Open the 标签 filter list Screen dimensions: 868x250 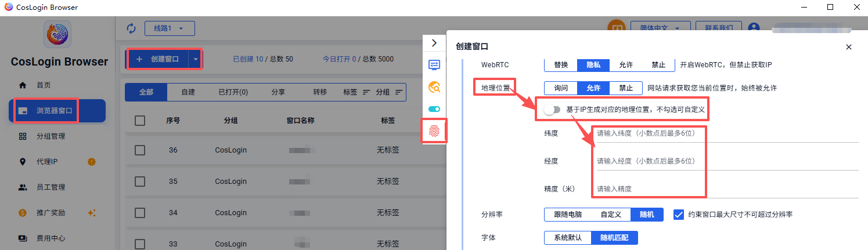pyautogui.click(x=356, y=92)
